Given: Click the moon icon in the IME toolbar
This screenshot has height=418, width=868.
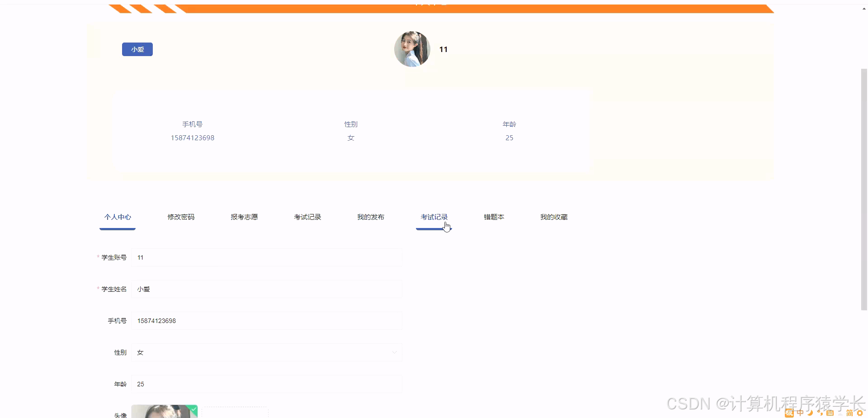Looking at the screenshot, I should 810,413.
